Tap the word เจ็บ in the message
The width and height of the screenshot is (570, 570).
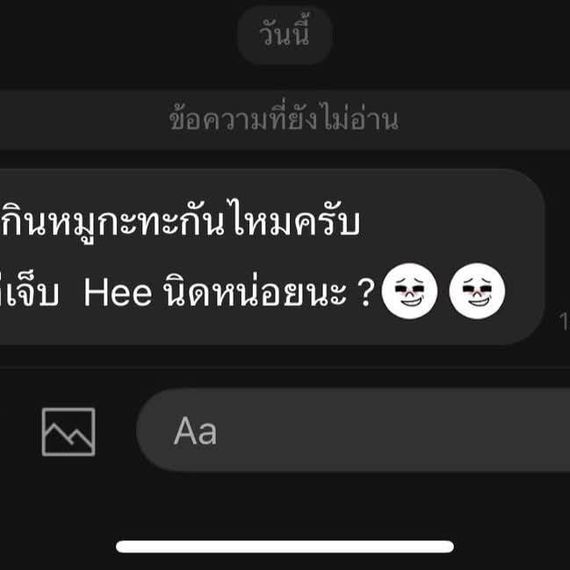tap(33, 291)
